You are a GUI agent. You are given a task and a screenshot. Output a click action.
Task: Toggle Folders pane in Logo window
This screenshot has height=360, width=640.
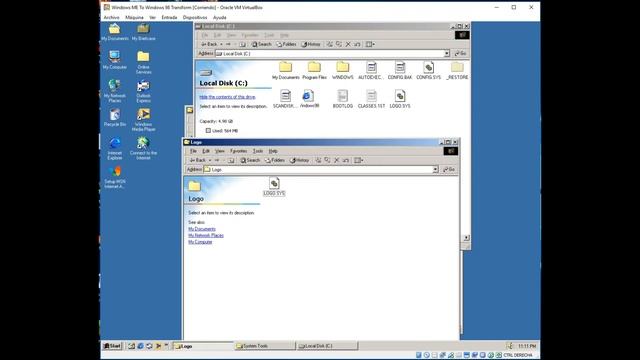[x=275, y=160]
